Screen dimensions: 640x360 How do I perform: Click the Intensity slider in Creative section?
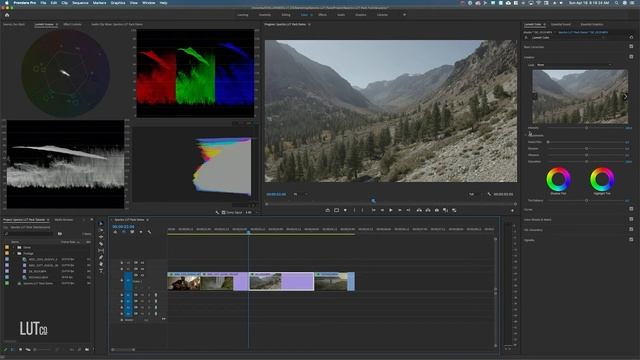[x=587, y=128]
